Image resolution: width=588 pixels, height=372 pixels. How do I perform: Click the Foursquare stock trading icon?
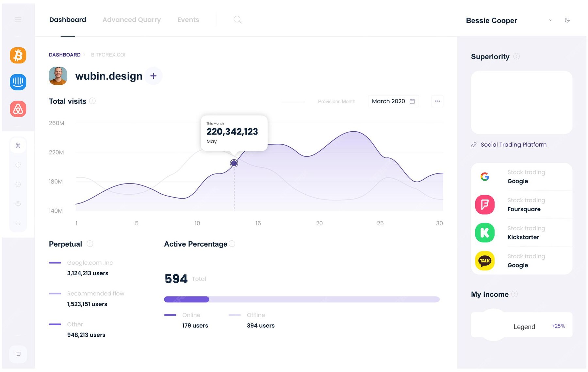click(485, 204)
